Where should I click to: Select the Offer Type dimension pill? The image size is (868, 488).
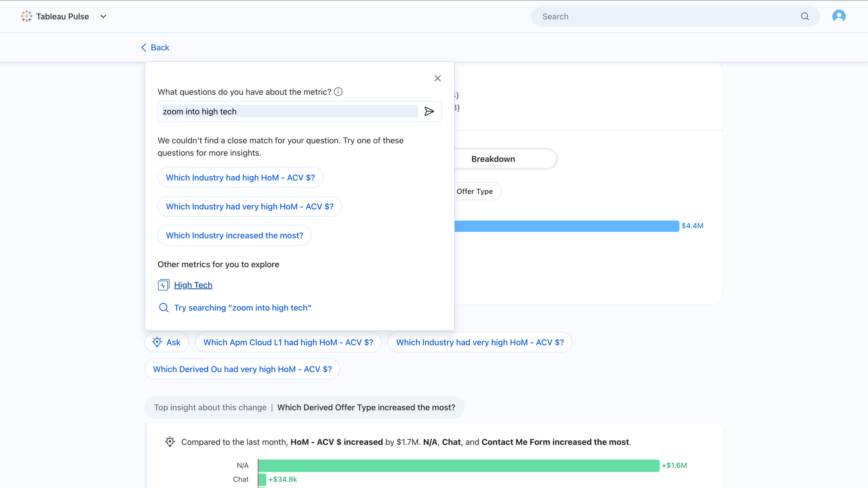point(475,191)
